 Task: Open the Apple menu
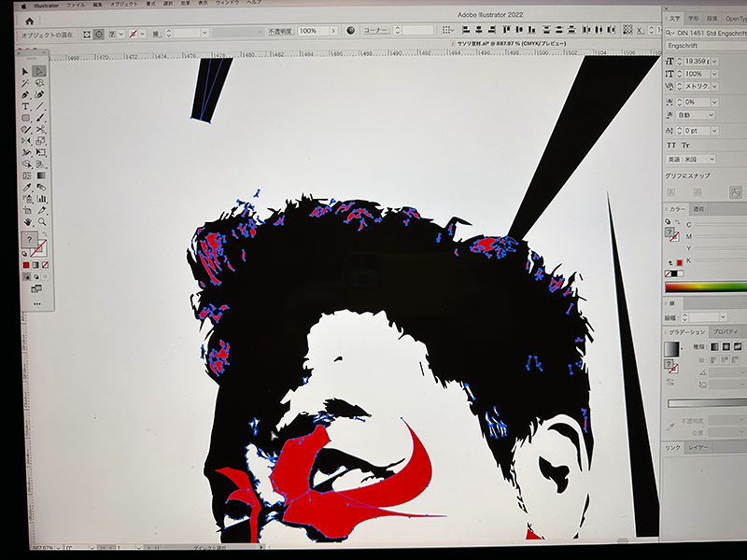pos(22,7)
